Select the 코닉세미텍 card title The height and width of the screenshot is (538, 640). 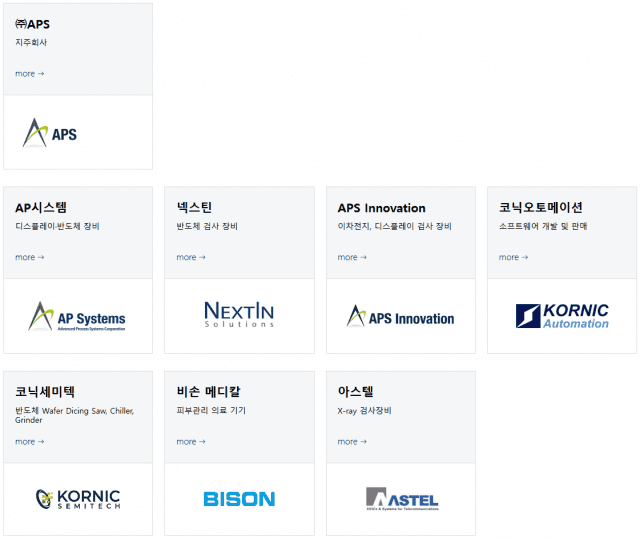pos(45,392)
